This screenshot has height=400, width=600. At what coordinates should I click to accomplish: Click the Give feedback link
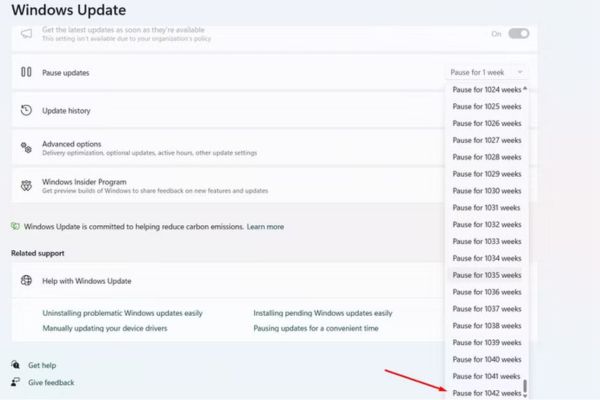click(x=51, y=382)
